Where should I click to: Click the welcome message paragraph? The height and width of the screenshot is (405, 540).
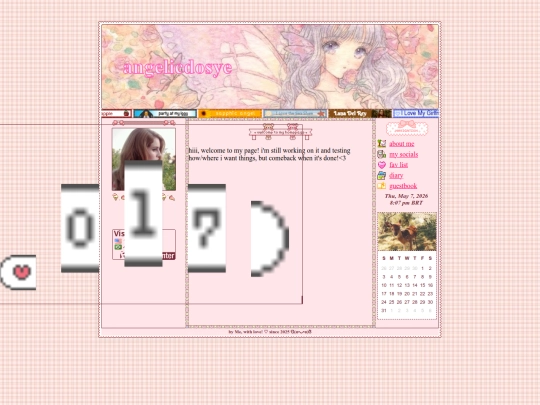[269, 154]
